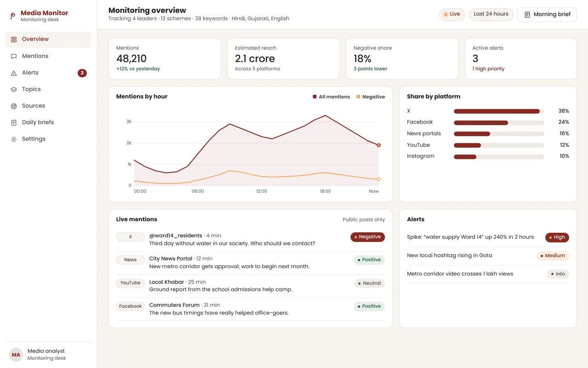Click the Positive tag on City News Portal
This screenshot has height=368, width=588.
click(369, 260)
